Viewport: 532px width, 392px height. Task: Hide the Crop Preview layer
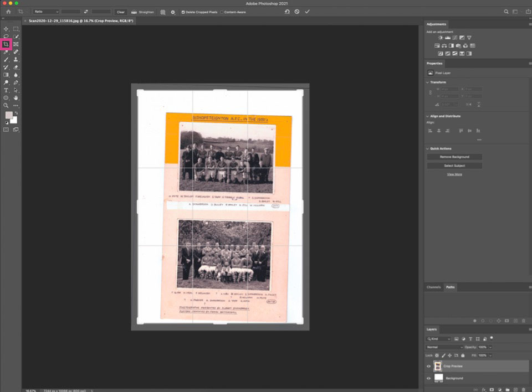click(428, 366)
